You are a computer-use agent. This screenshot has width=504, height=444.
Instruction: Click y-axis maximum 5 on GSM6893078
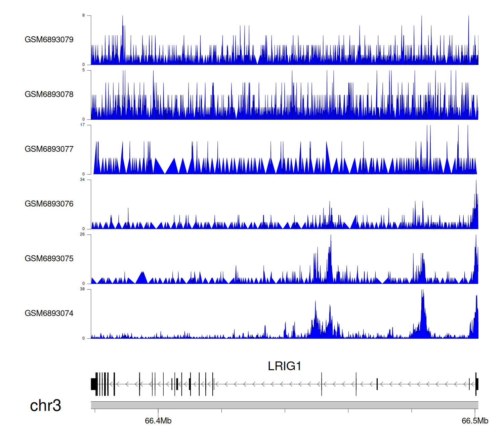pyautogui.click(x=84, y=70)
